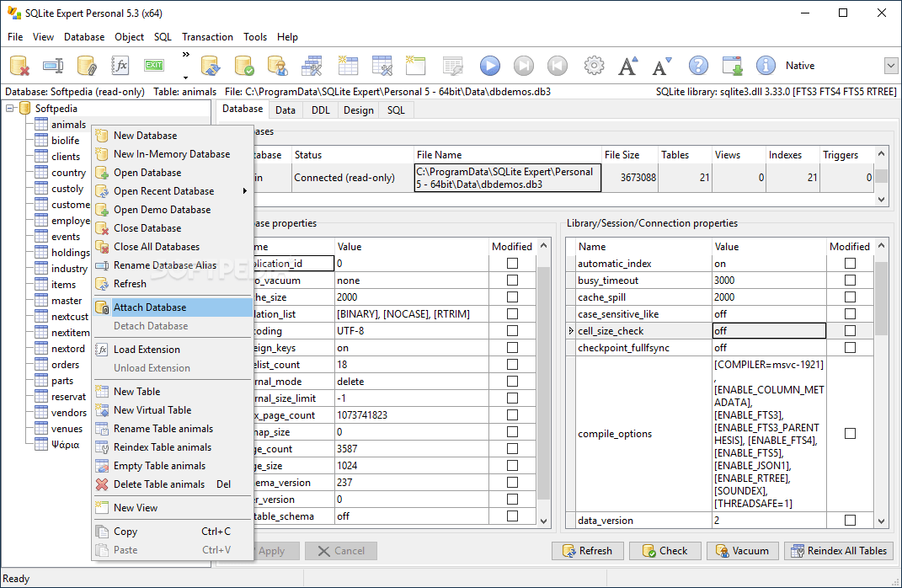Viewport: 902px width, 588px height.
Task: Open options via the gear toolbar icon
Action: point(595,66)
